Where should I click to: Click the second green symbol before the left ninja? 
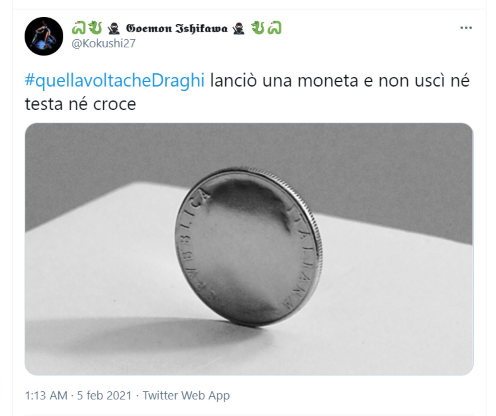[x=96, y=28]
